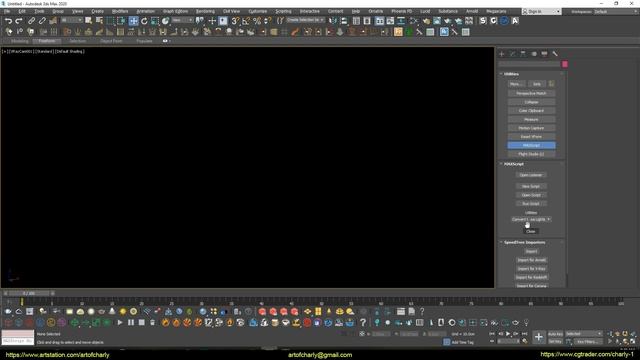Open the Create tab in command panel

502,54
